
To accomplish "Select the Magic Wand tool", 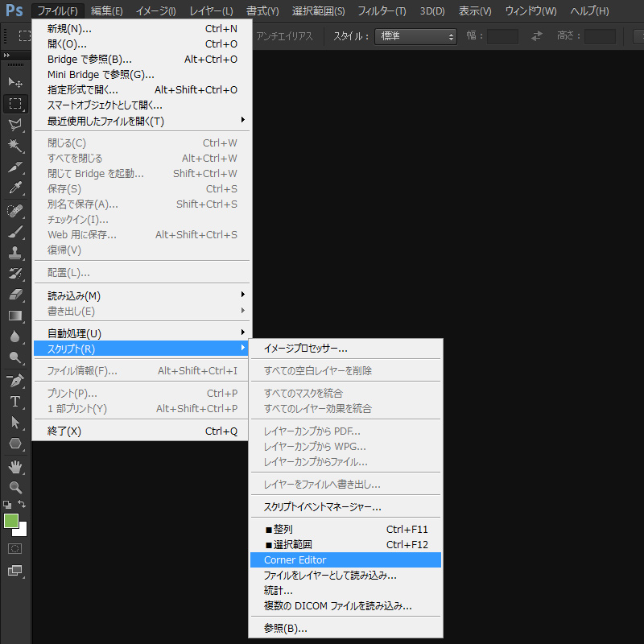I will 15,146.
